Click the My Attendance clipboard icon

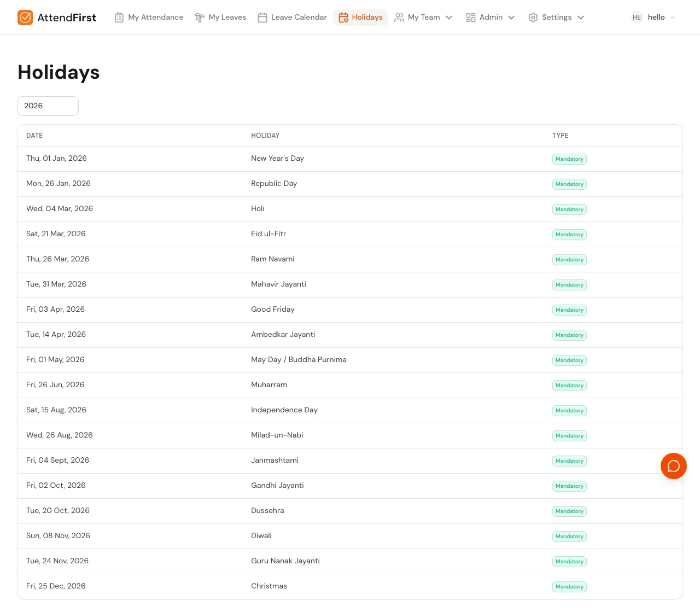(x=119, y=17)
